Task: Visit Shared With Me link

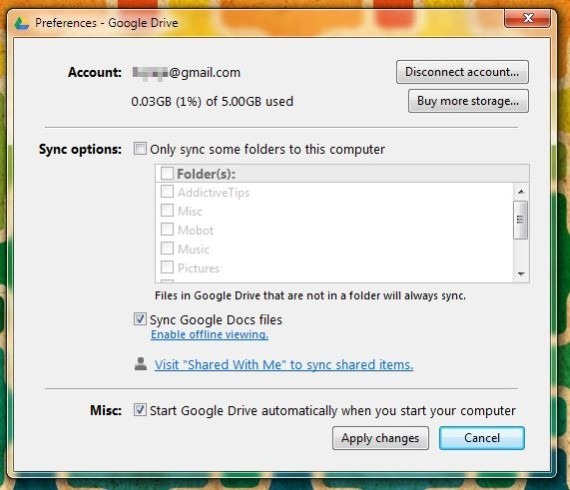Action: 284,365
